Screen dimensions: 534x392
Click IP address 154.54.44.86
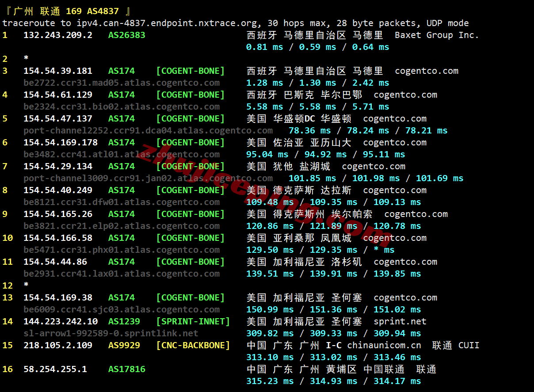coord(55,262)
